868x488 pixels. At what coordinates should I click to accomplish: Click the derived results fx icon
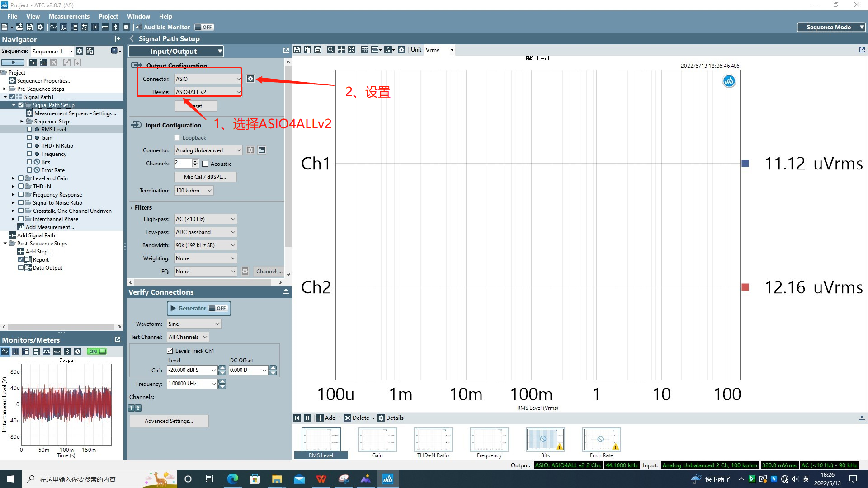[x=389, y=50]
